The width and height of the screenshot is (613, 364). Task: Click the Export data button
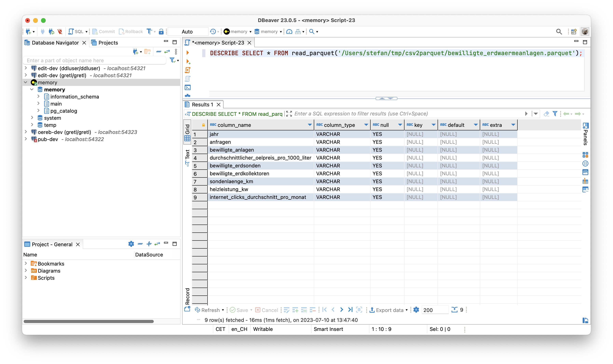[x=387, y=310]
